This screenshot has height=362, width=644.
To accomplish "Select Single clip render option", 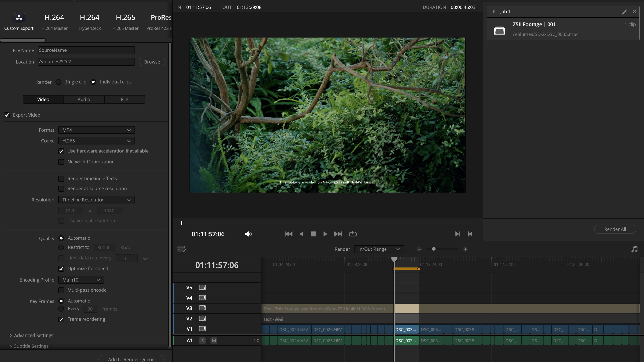I will click(x=59, y=82).
